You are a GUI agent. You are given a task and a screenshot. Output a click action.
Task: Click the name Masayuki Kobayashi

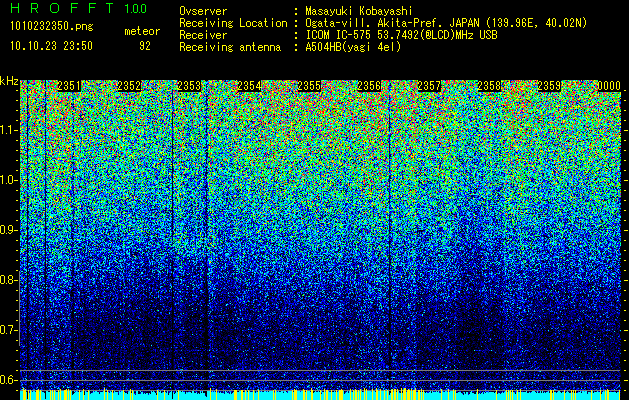(x=359, y=11)
